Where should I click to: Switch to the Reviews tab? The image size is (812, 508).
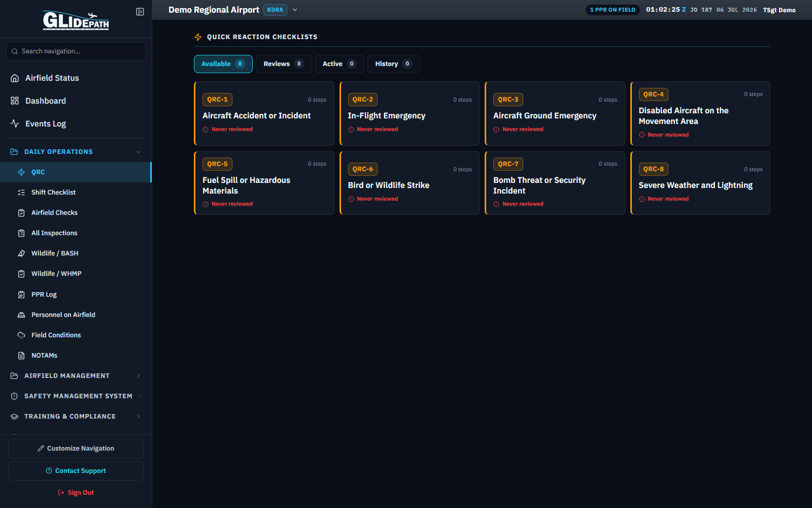(284, 64)
